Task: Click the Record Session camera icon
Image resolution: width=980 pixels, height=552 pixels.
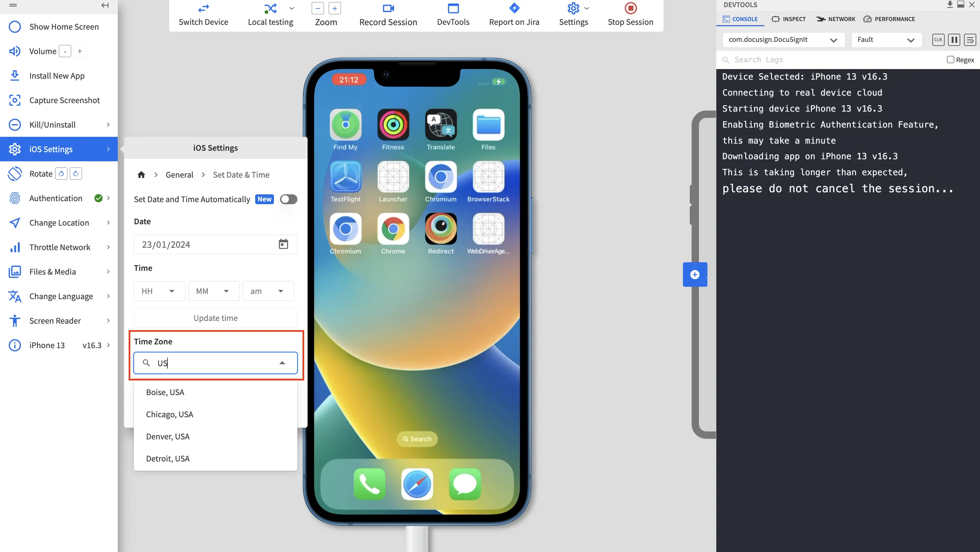Action: pyautogui.click(x=388, y=9)
